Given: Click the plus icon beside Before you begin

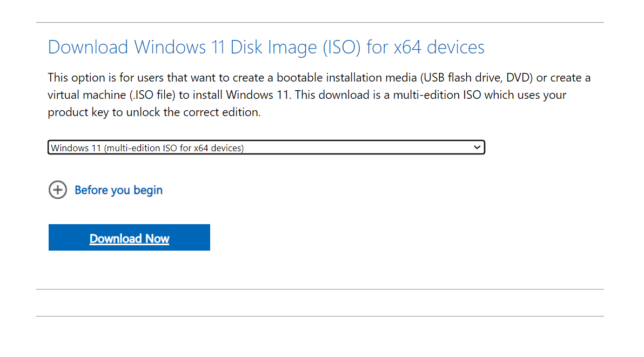Looking at the screenshot, I should coord(58,190).
